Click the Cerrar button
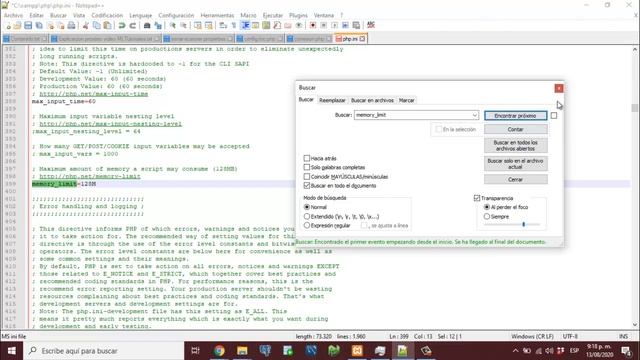The height and width of the screenshot is (360, 640). 516,179
